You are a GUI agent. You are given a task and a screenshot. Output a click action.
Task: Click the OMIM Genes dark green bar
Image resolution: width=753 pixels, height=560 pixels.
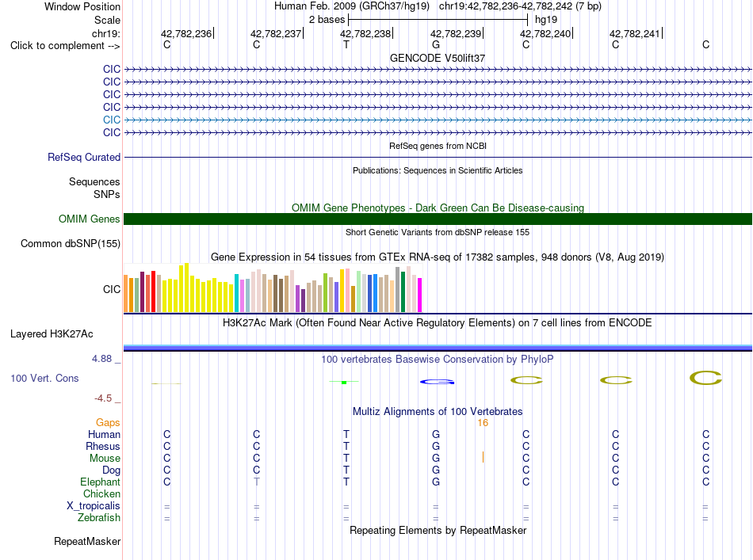pos(438,219)
